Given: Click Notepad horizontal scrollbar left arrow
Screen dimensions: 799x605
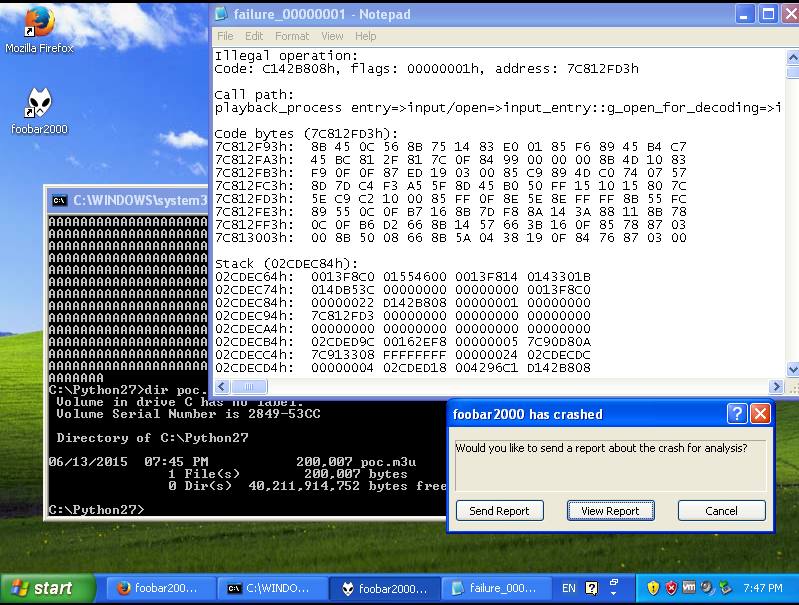Looking at the screenshot, I should (222, 386).
